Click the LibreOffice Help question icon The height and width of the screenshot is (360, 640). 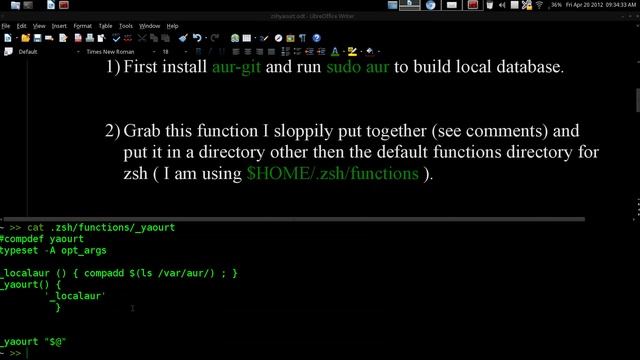click(316, 38)
